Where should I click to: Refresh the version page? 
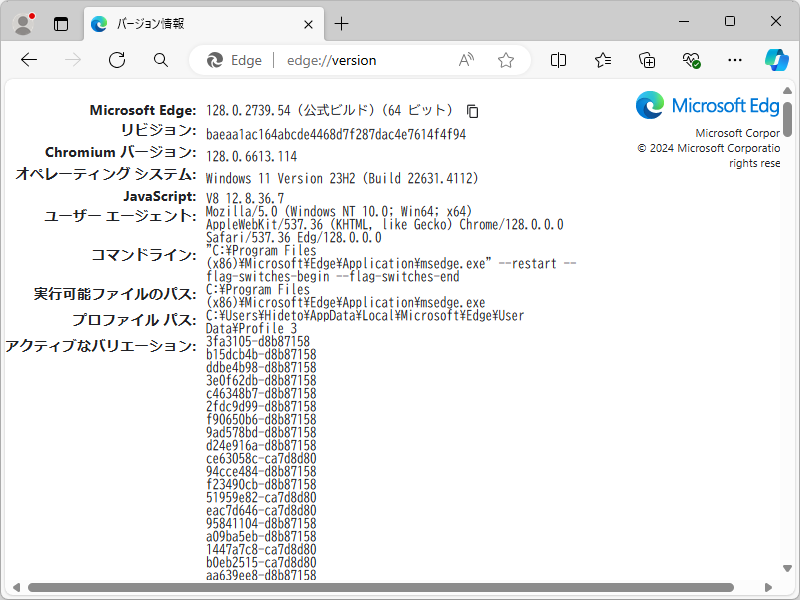click(x=116, y=60)
